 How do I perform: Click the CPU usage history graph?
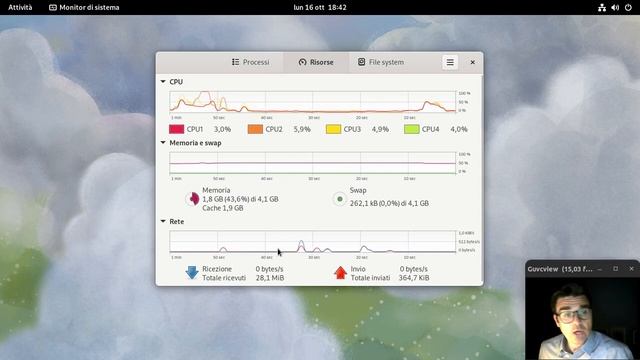[313, 102]
